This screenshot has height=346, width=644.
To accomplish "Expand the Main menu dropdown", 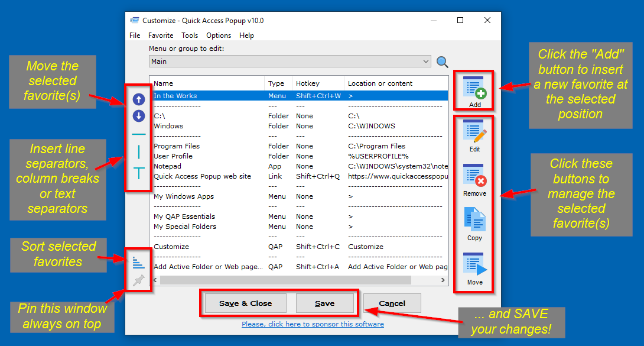I will (x=426, y=62).
